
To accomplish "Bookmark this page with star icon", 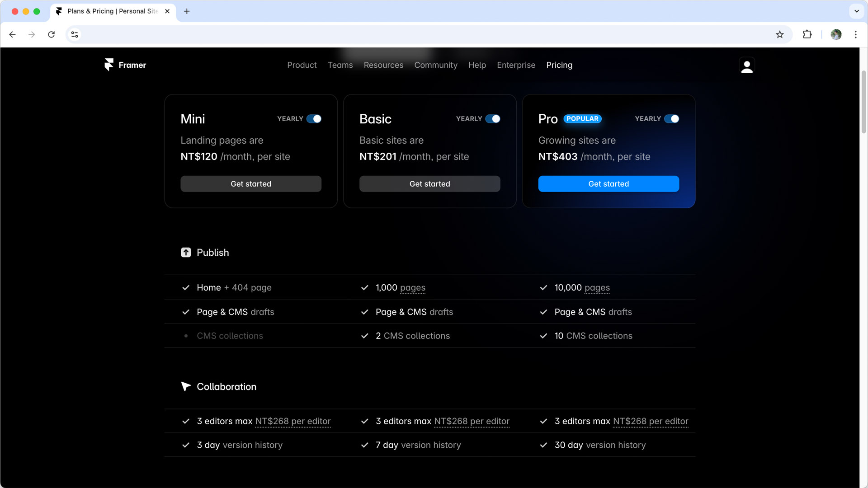I will coord(780,34).
